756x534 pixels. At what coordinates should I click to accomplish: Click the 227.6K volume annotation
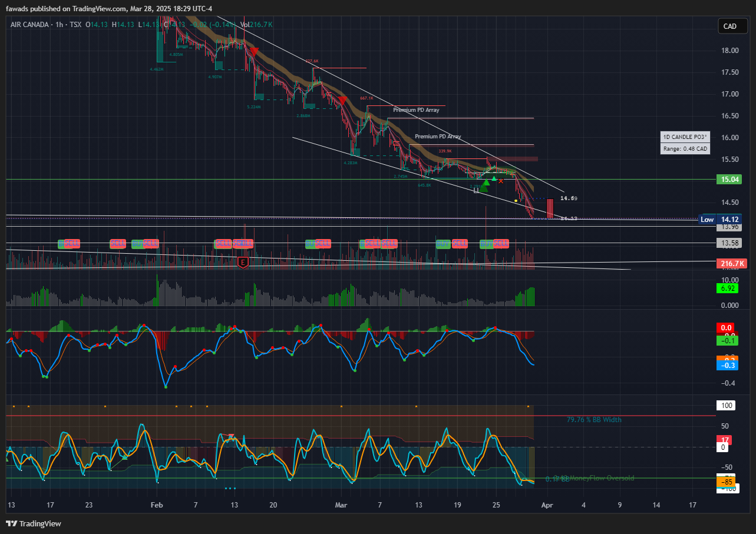(312, 61)
